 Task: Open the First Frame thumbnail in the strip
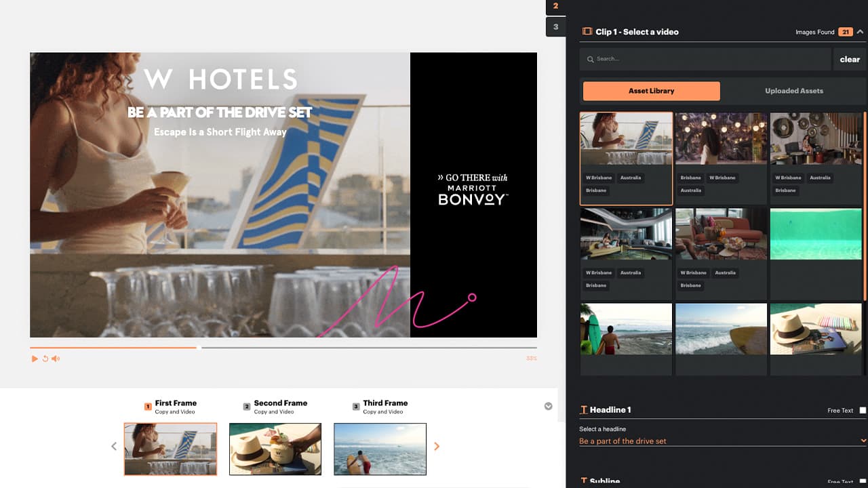(170, 449)
